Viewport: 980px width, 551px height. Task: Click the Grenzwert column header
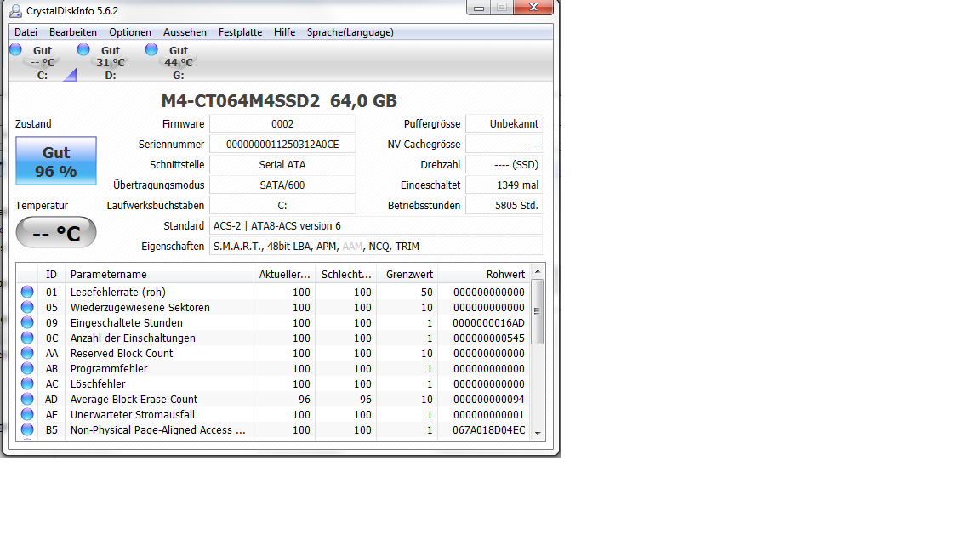tap(407, 275)
